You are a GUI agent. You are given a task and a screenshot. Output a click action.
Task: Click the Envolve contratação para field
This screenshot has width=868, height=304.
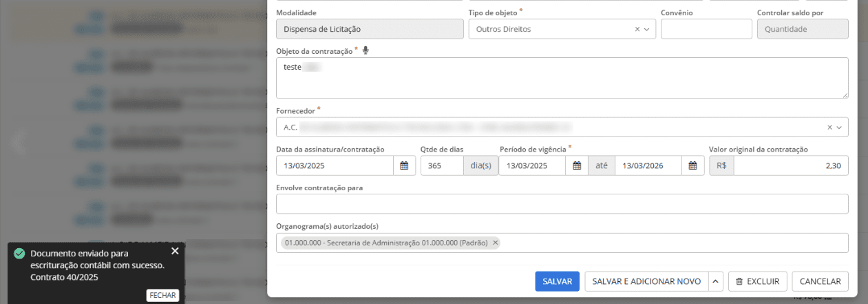pyautogui.click(x=562, y=204)
